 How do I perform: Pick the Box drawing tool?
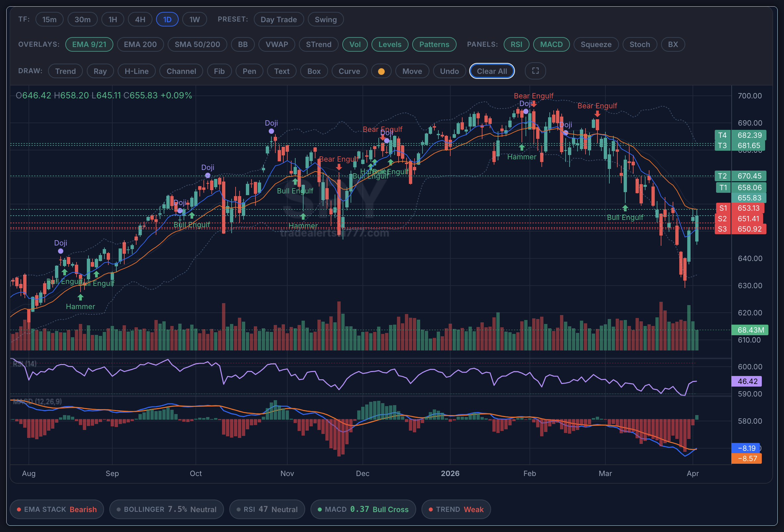314,71
